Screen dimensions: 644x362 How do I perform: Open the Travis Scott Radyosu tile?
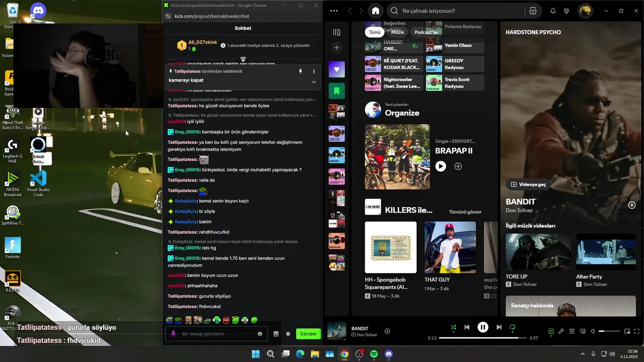point(455,83)
